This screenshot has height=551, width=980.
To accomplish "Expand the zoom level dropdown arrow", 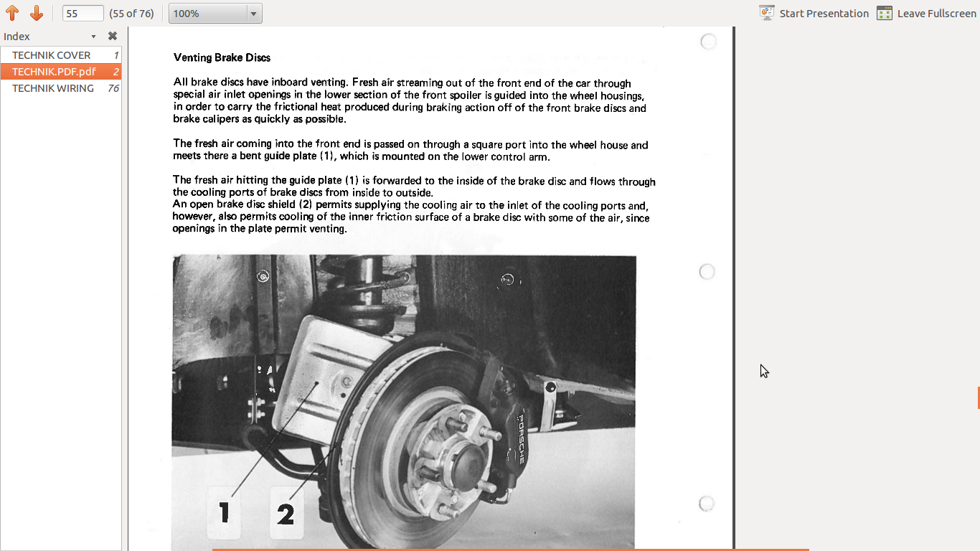I will [x=253, y=14].
